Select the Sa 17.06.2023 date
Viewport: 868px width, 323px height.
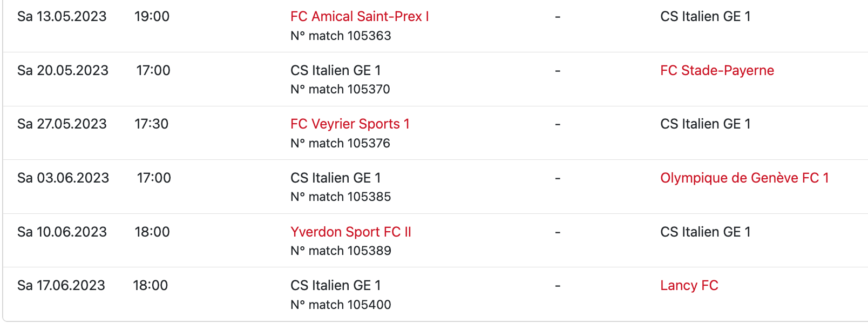(61, 286)
